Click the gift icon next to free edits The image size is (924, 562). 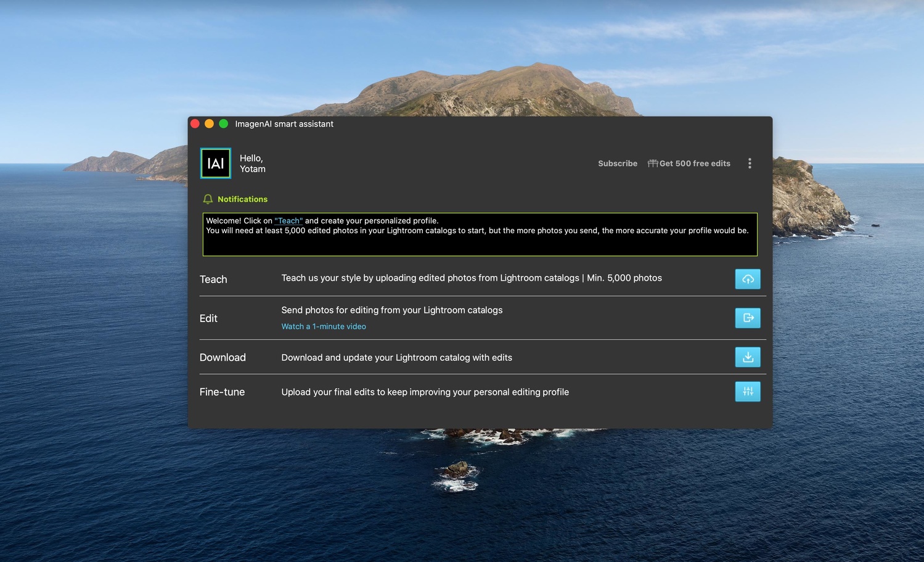[652, 163]
